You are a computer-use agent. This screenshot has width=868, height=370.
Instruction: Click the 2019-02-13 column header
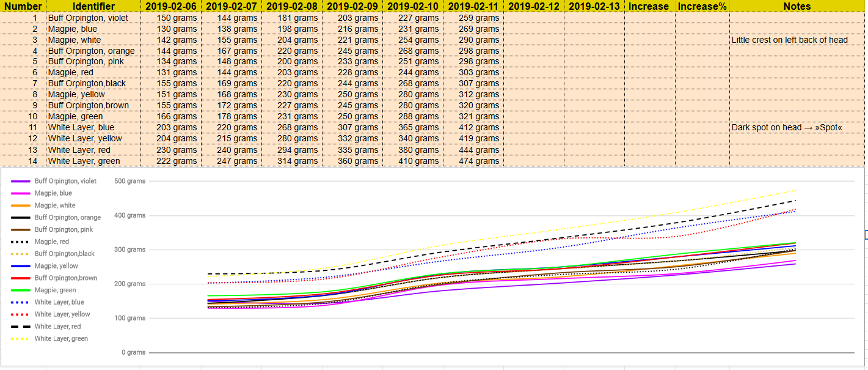click(594, 6)
